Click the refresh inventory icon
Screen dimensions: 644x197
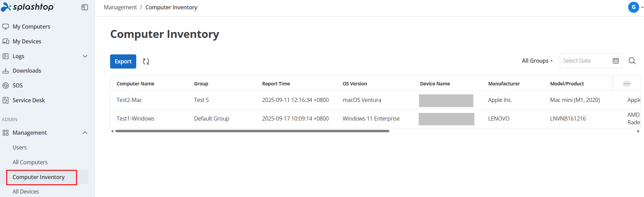tap(146, 61)
